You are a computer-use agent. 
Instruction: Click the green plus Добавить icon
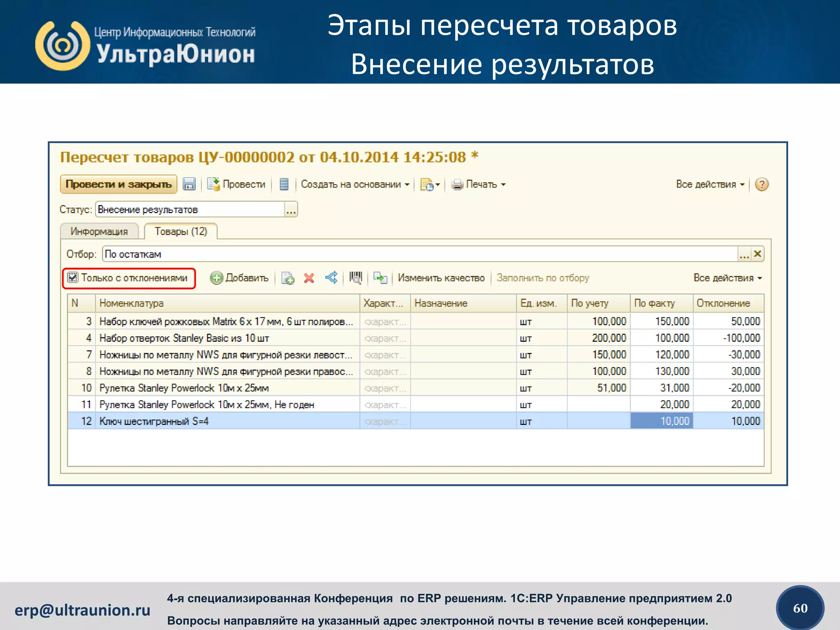216,278
